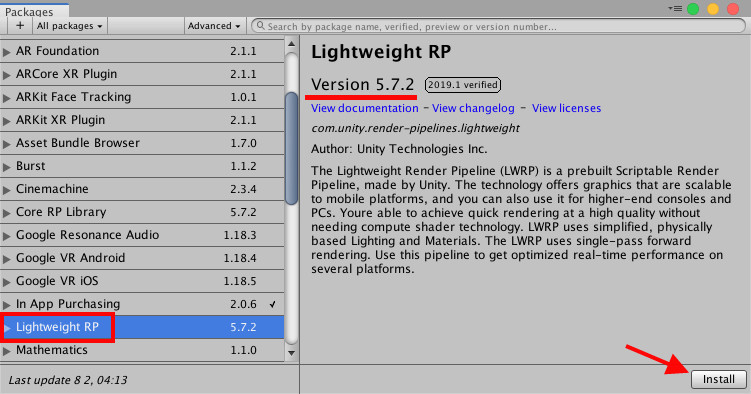Expand the Core RP Library row
The image size is (751, 394).
click(x=6, y=213)
